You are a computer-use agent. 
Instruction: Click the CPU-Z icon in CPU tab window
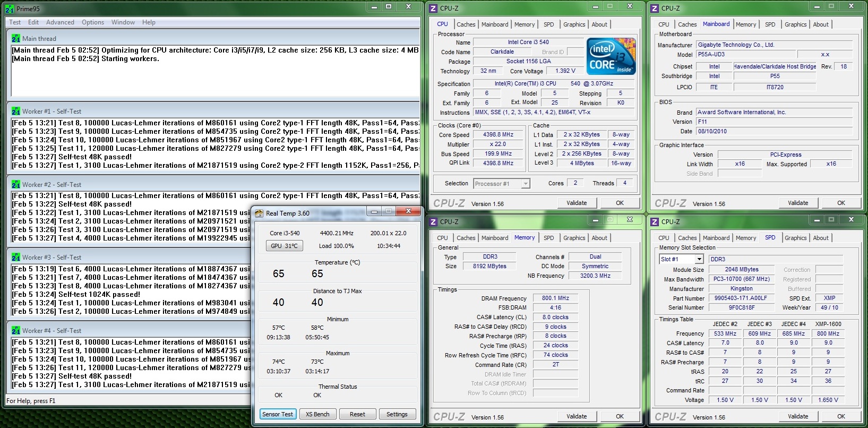tap(433, 8)
